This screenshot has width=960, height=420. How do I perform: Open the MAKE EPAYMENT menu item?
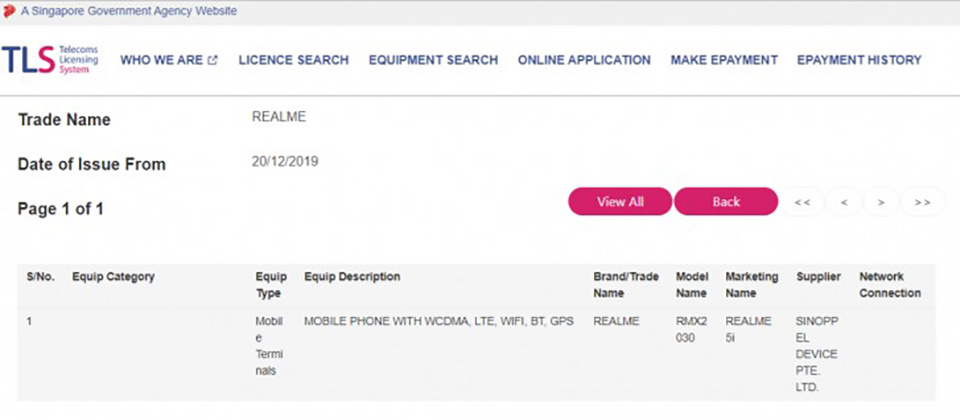click(x=724, y=60)
